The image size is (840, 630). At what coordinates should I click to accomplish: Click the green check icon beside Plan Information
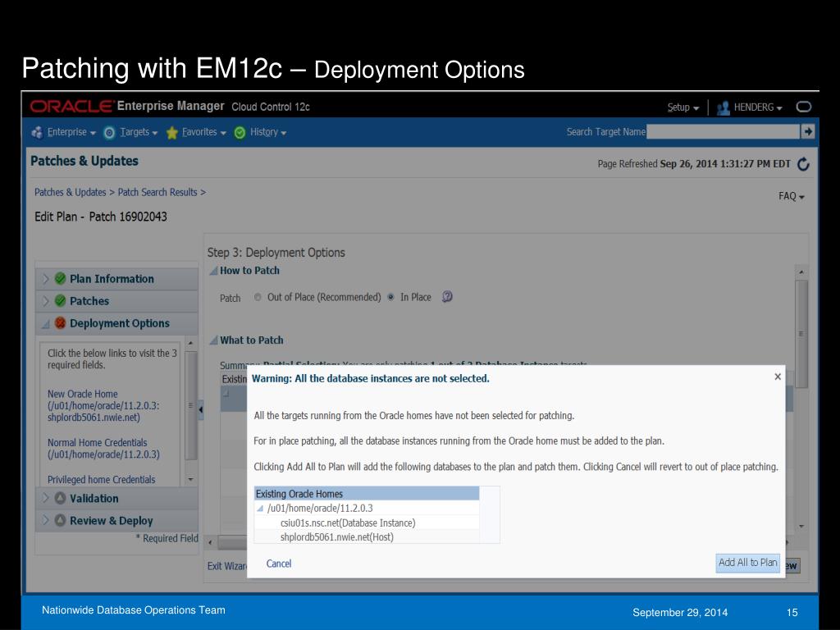click(61, 279)
